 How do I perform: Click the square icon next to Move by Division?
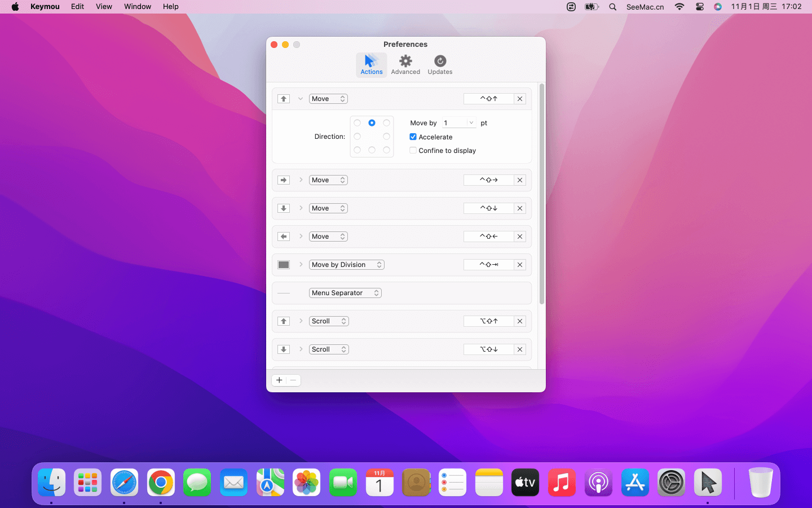pyautogui.click(x=284, y=264)
